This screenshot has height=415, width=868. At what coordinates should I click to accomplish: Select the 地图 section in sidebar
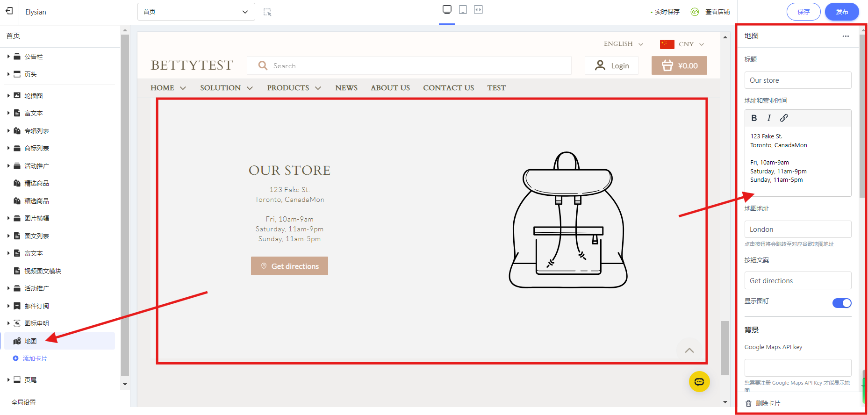pos(31,341)
